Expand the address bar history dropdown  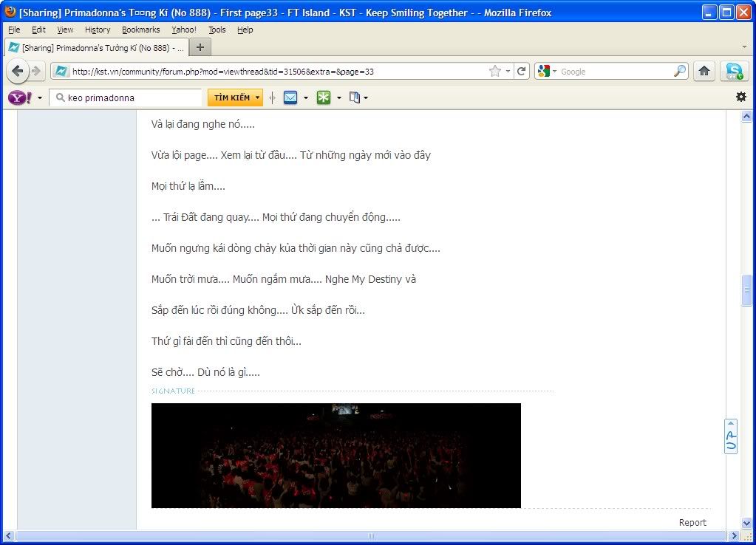coord(508,72)
